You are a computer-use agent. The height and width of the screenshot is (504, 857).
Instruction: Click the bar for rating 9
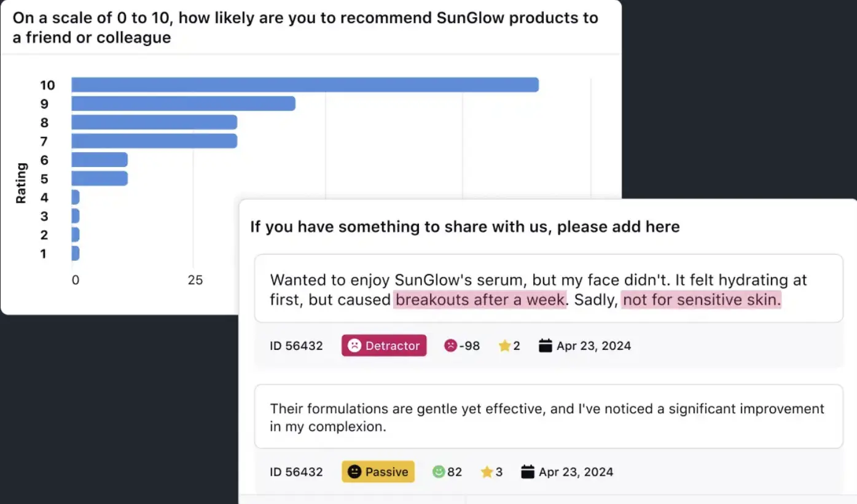click(x=183, y=104)
